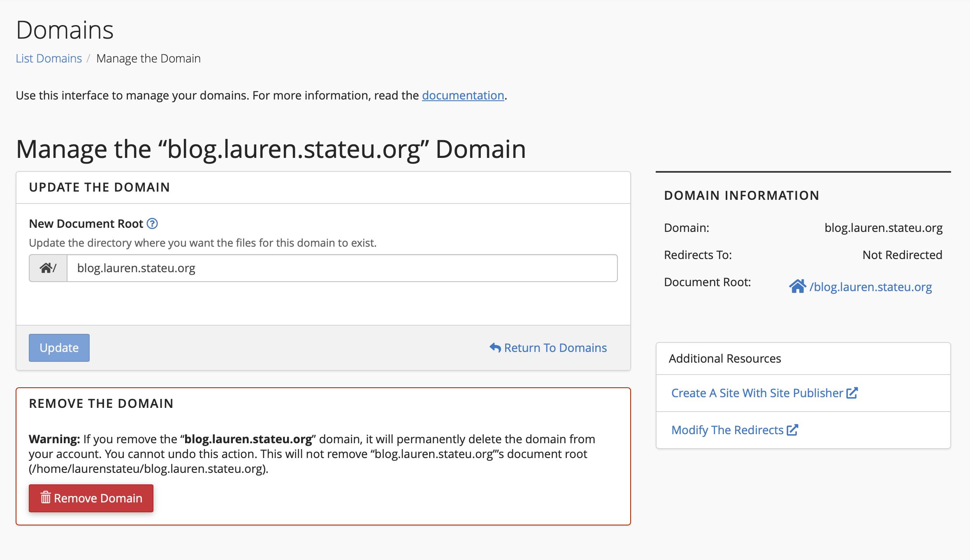Image resolution: width=970 pixels, height=560 pixels.
Task: Click the UPDATE THE DOMAIN heading
Action: coord(100,187)
